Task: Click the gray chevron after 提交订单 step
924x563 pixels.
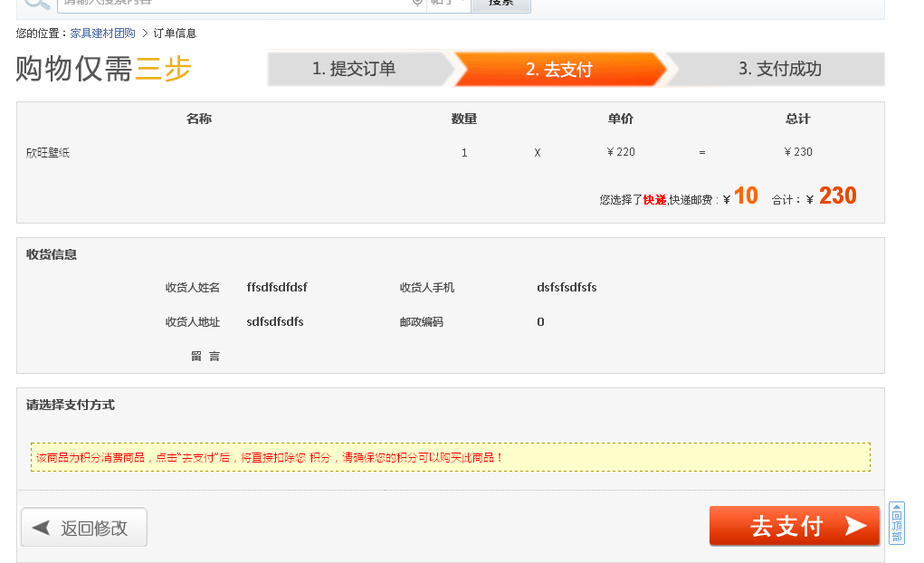Action: click(x=445, y=68)
